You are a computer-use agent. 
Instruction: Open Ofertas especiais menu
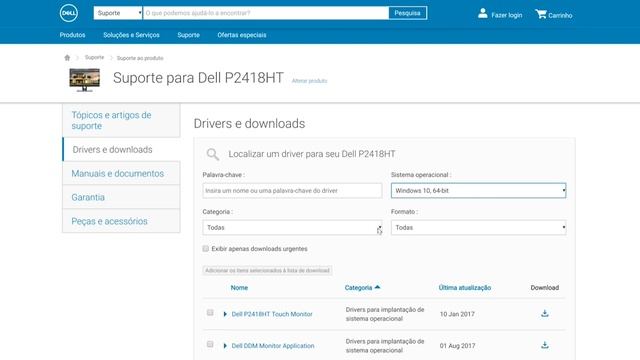(x=242, y=35)
